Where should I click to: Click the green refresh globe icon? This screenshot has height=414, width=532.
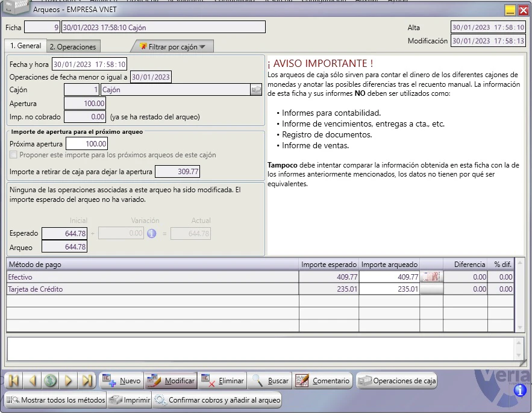tap(50, 381)
